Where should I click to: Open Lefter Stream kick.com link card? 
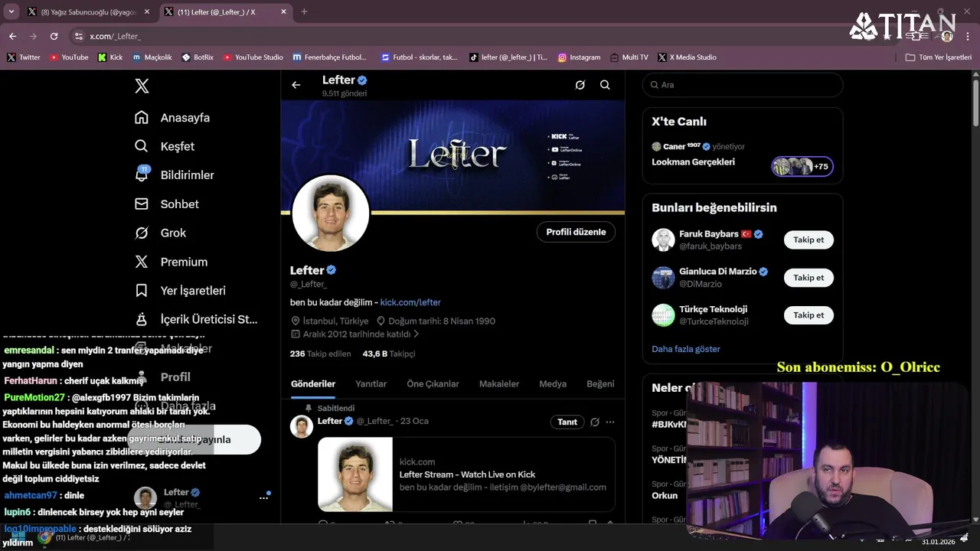(466, 474)
